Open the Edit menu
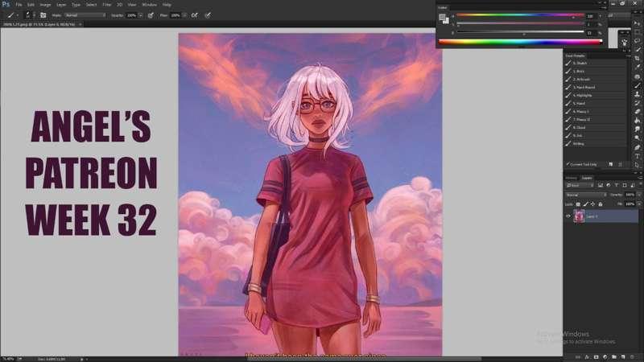644x362 pixels. click(31, 5)
